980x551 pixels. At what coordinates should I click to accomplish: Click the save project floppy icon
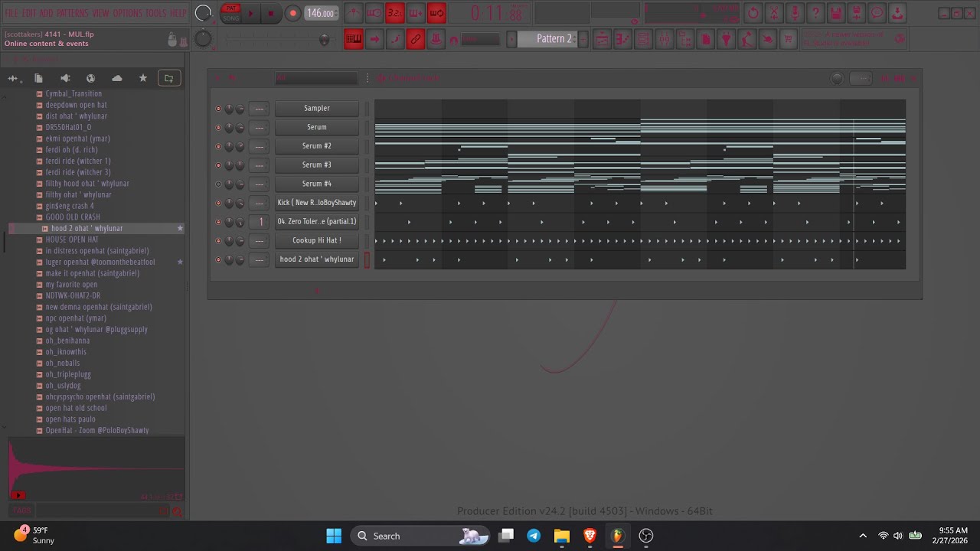click(x=836, y=13)
